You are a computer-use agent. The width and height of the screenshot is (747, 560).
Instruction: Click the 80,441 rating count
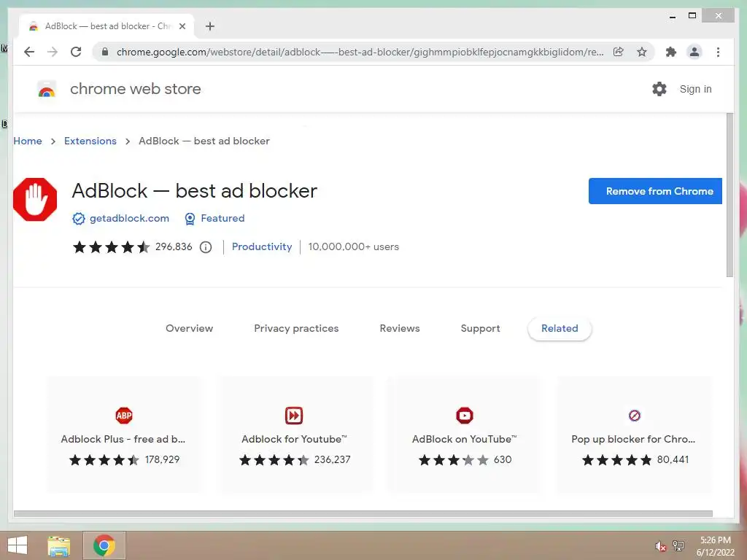coord(673,459)
